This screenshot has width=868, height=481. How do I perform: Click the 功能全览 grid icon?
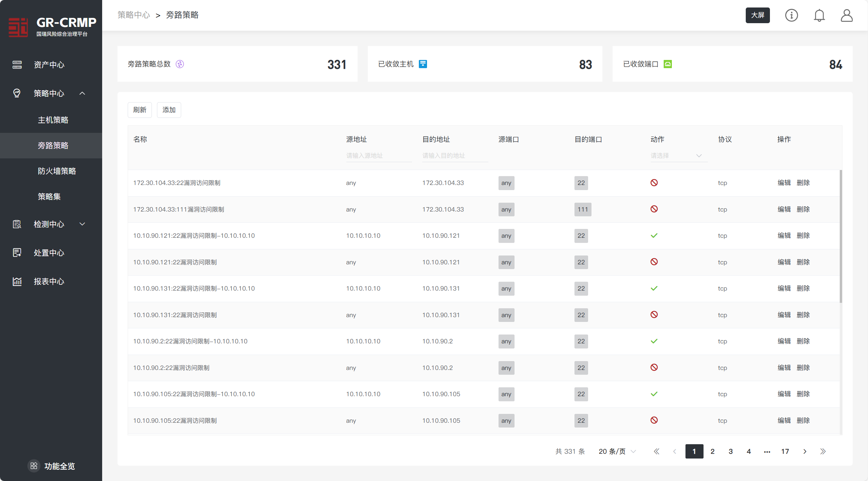tap(34, 466)
